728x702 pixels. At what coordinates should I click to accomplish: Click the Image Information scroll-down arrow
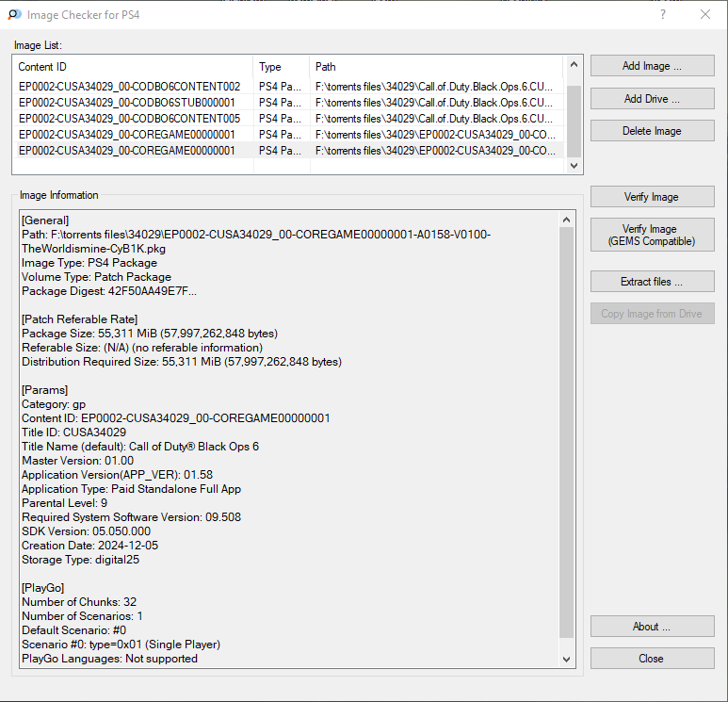pyautogui.click(x=566, y=660)
